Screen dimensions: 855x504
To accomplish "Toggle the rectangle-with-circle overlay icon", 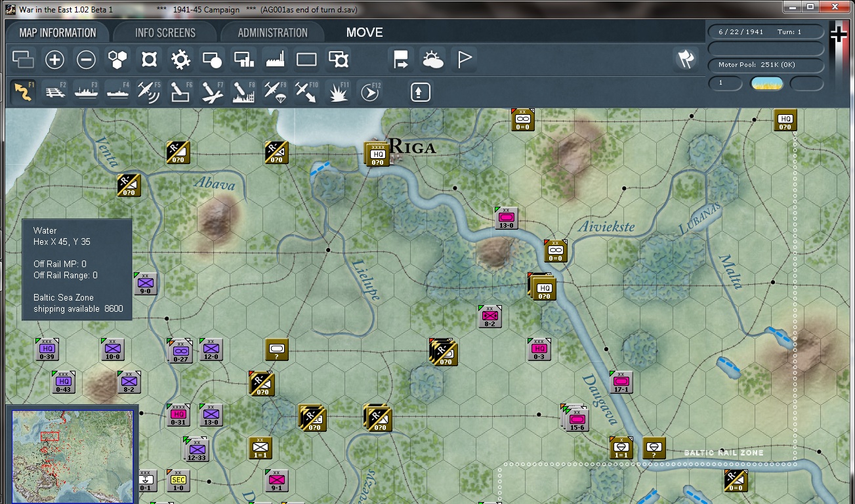I will click(x=212, y=60).
